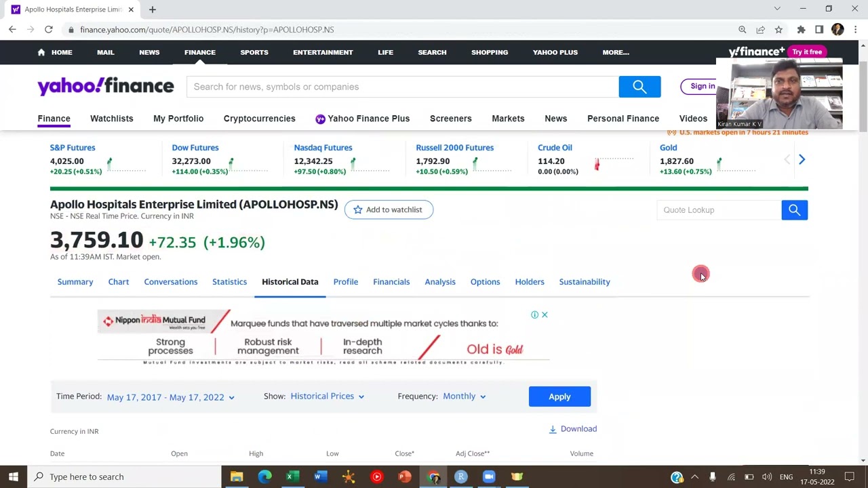868x488 pixels.
Task: Open Yahoo Finance Plus in the navigation
Action: [363, 119]
